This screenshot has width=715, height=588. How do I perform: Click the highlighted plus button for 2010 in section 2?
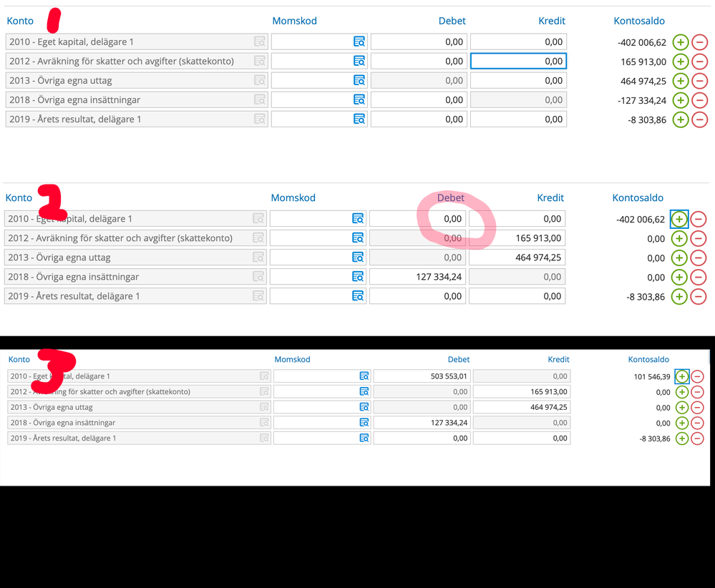[x=679, y=220]
